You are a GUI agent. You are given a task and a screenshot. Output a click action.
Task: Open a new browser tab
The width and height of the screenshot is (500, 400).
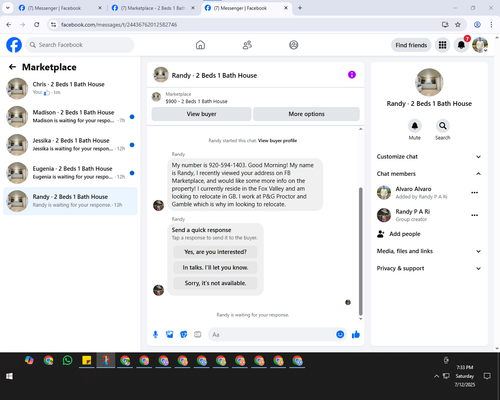tap(300, 8)
